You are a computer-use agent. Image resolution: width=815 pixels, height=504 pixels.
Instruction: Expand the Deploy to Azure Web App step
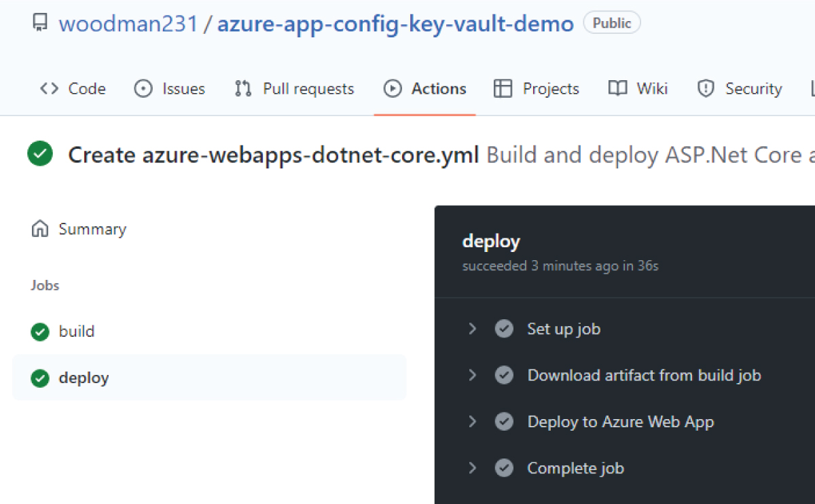pyautogui.click(x=473, y=422)
